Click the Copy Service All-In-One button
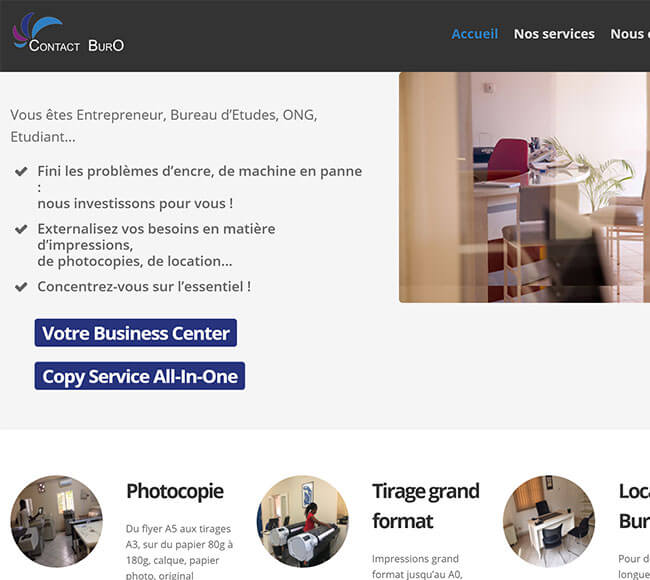The image size is (650, 580). click(x=140, y=376)
